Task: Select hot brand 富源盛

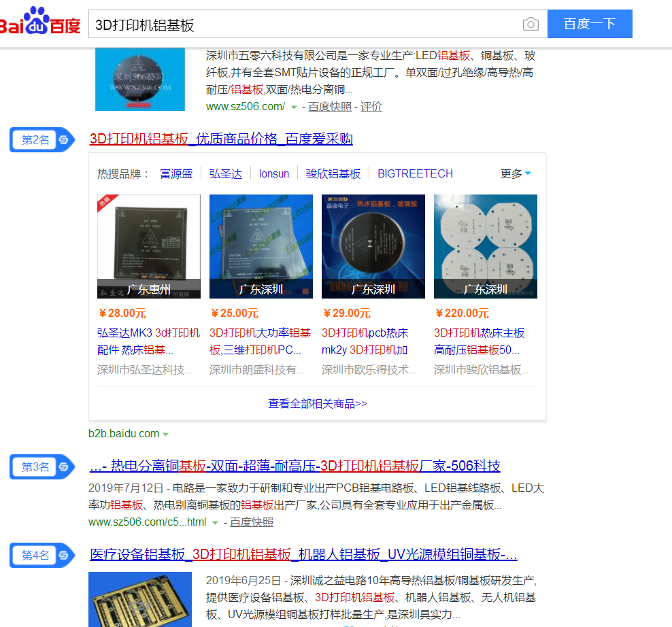Action: click(176, 173)
